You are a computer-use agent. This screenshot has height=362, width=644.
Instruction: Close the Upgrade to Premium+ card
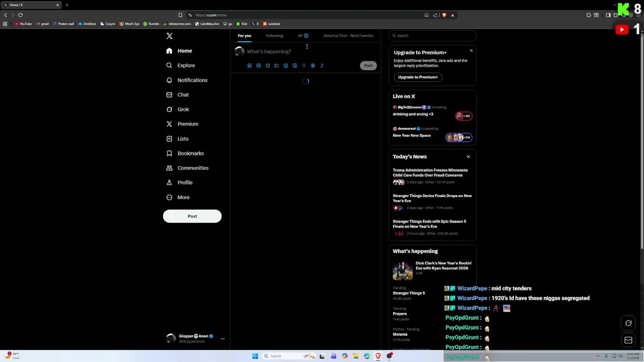point(471,51)
